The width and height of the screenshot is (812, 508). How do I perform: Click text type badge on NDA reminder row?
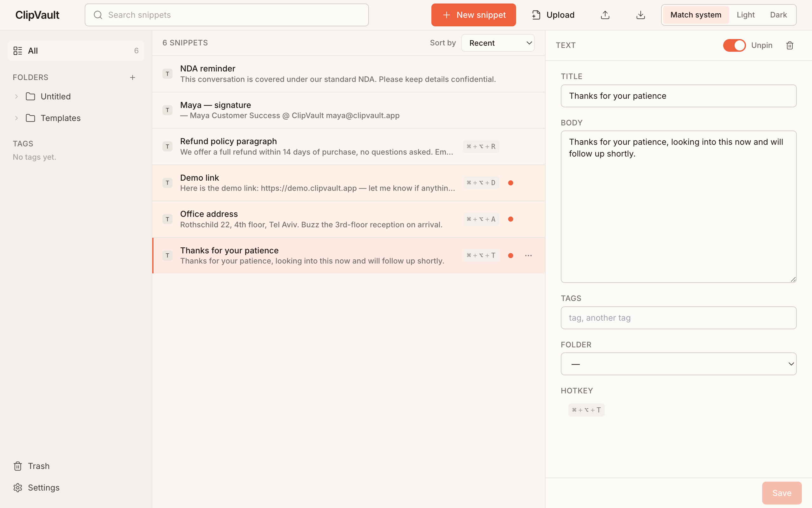pos(167,74)
